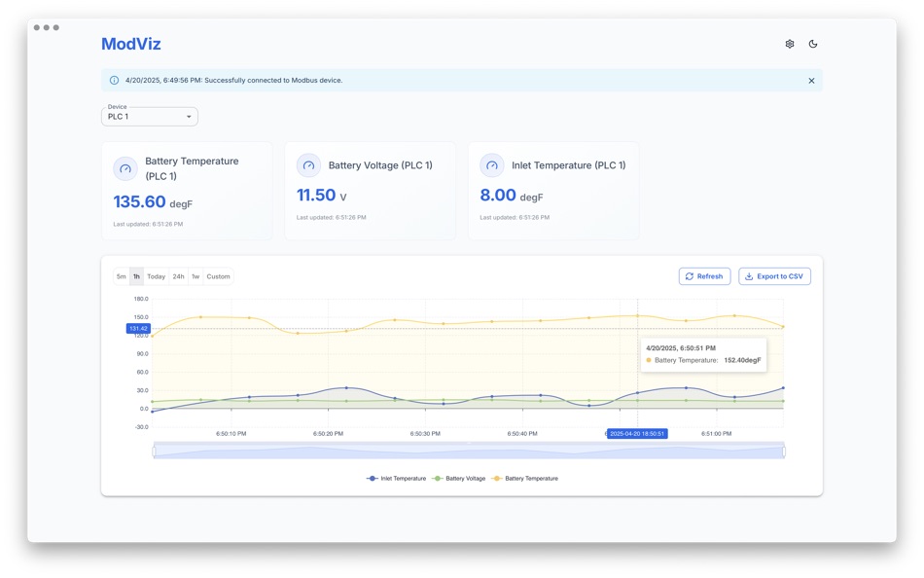
Task: Click the info icon in the notification banner
Action: (x=115, y=80)
